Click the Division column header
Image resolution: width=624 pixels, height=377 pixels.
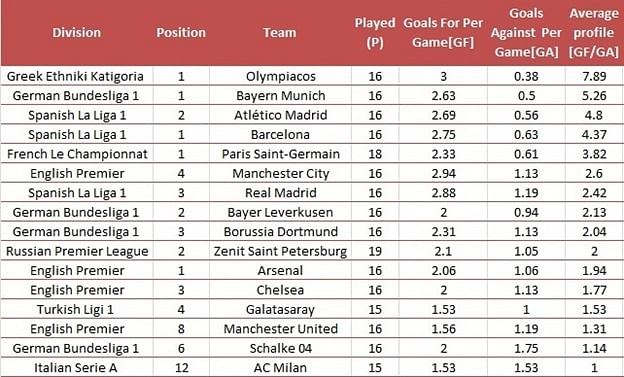click(x=76, y=33)
